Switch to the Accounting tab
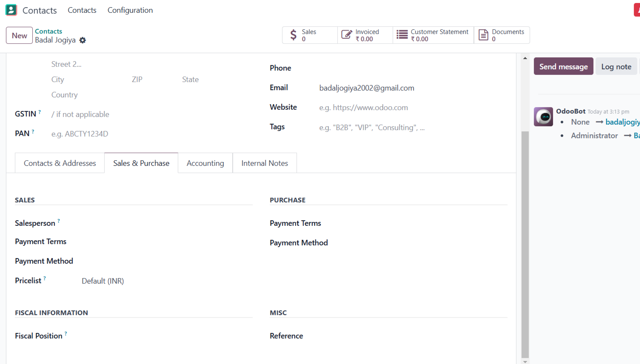Image resolution: width=640 pixels, height=364 pixels. [x=205, y=163]
